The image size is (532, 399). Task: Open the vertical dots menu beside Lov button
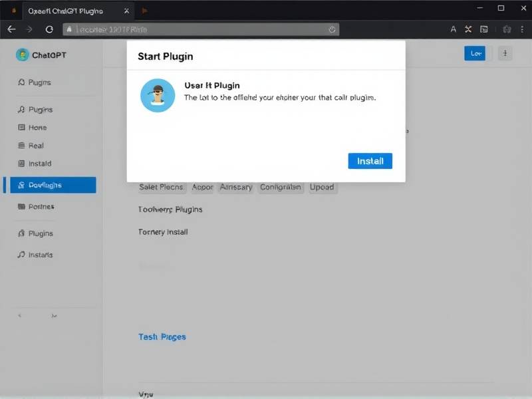505,54
